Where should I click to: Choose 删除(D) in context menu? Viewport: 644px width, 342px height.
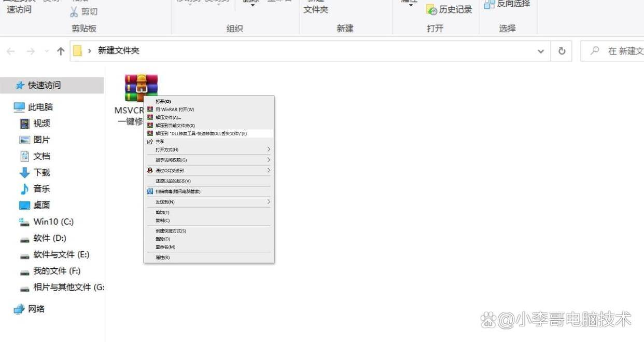(209, 239)
